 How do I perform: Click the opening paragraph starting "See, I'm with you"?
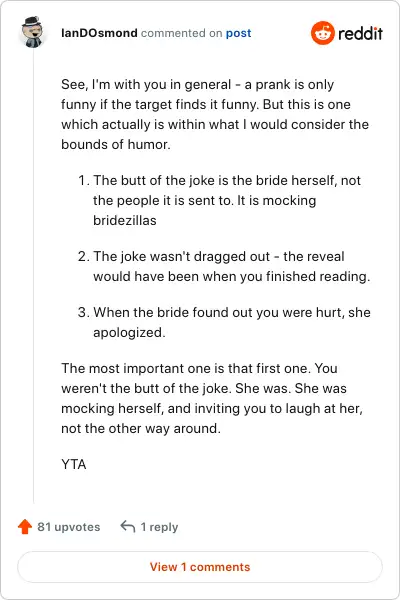215,114
